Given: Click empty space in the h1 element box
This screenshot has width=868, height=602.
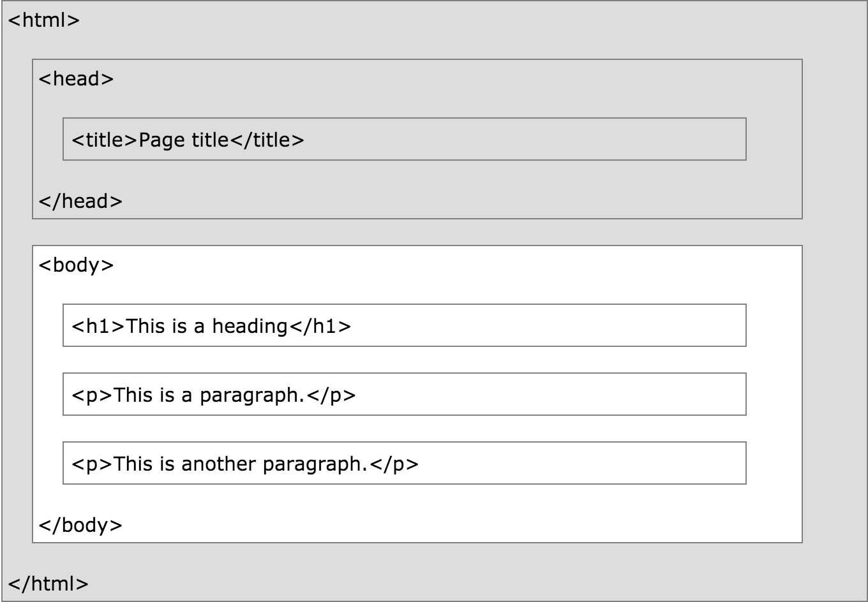Looking at the screenshot, I should [x=549, y=325].
